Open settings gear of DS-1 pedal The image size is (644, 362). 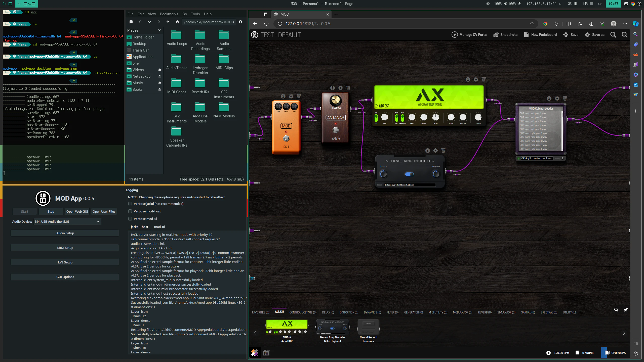point(291,96)
